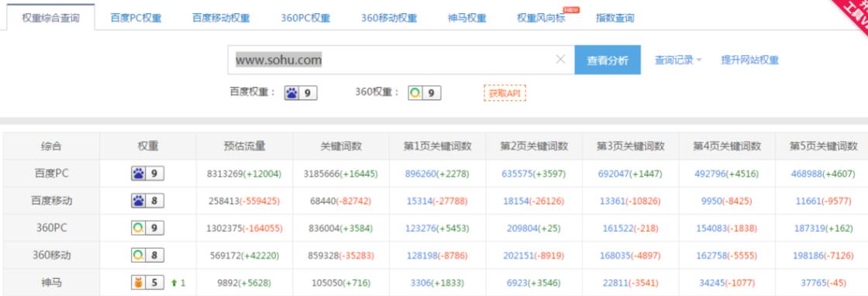
Task: Open 360PC fourth page keywords 154083
Action: (711, 228)
